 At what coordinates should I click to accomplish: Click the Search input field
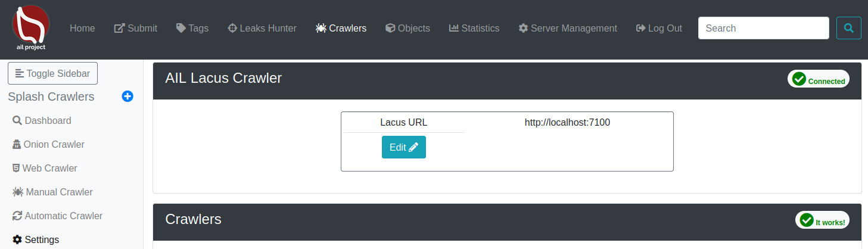(763, 28)
